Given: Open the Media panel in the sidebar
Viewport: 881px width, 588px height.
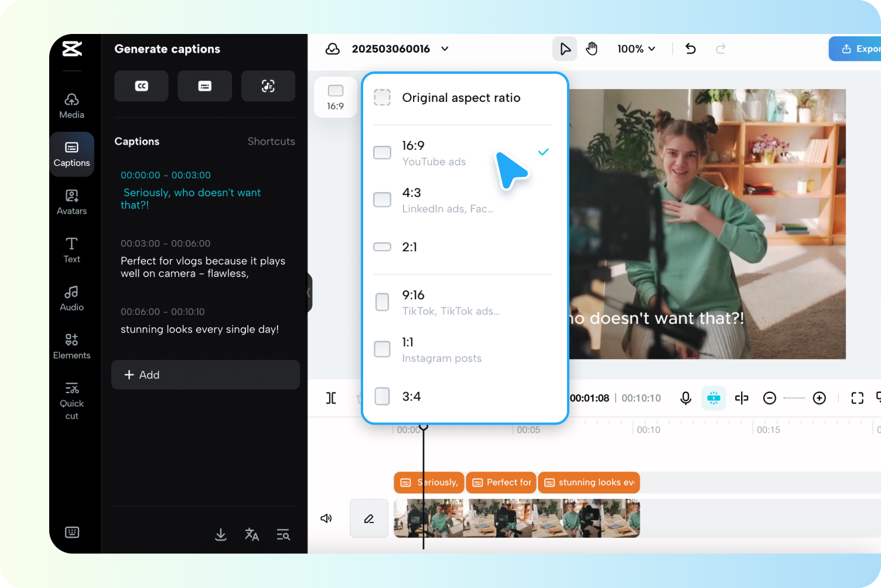Looking at the screenshot, I should coord(71,105).
